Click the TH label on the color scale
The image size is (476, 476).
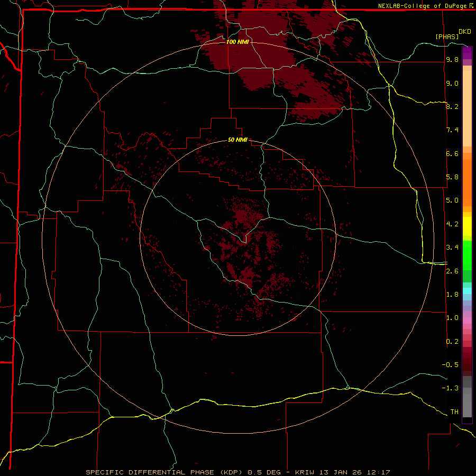(x=454, y=412)
